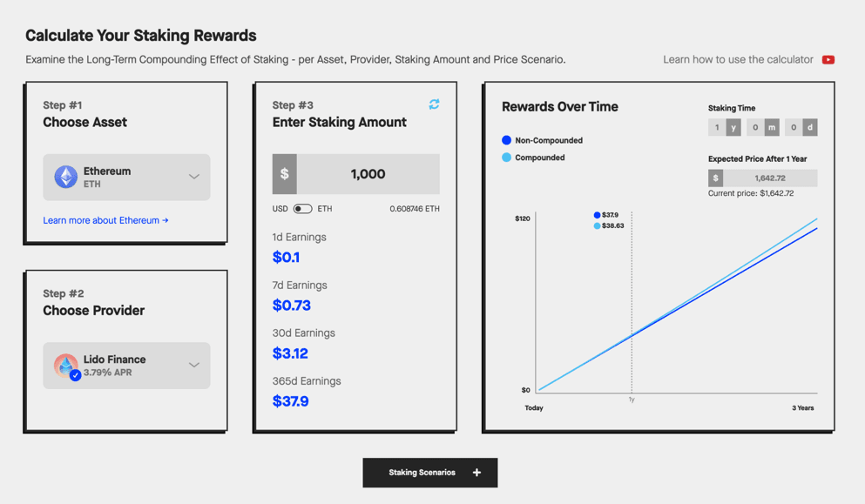Click the verified checkmark badge on Lido
The image size is (865, 504).
[76, 375]
